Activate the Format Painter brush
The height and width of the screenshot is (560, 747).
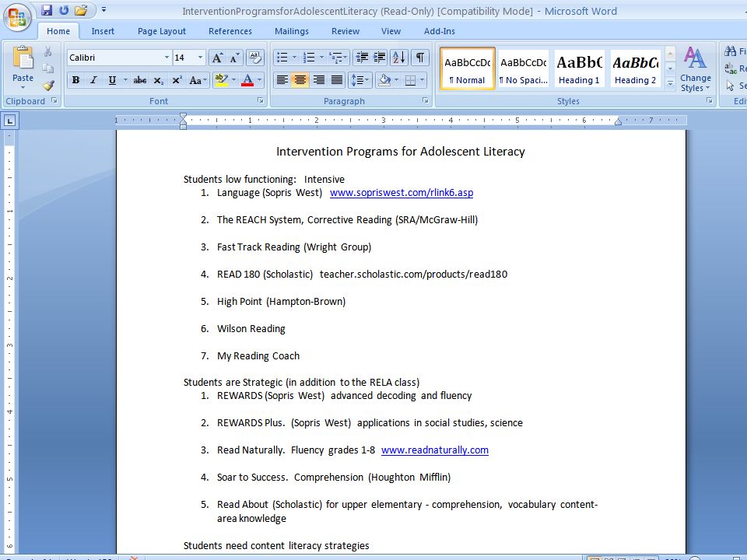pos(48,86)
